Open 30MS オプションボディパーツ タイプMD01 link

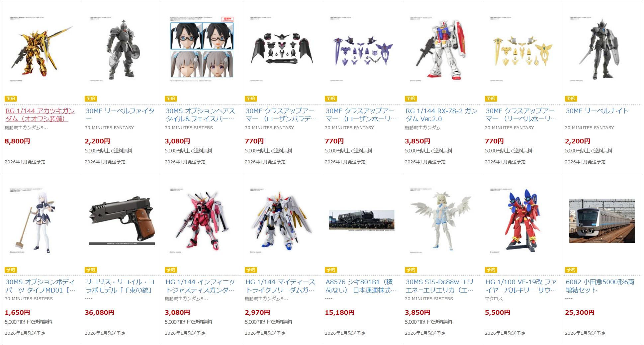[41, 286]
